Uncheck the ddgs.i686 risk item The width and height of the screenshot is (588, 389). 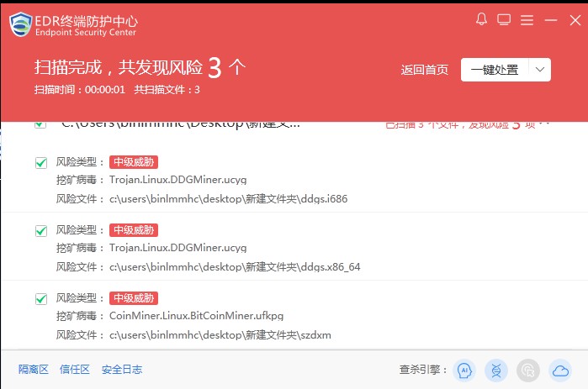tap(41, 163)
